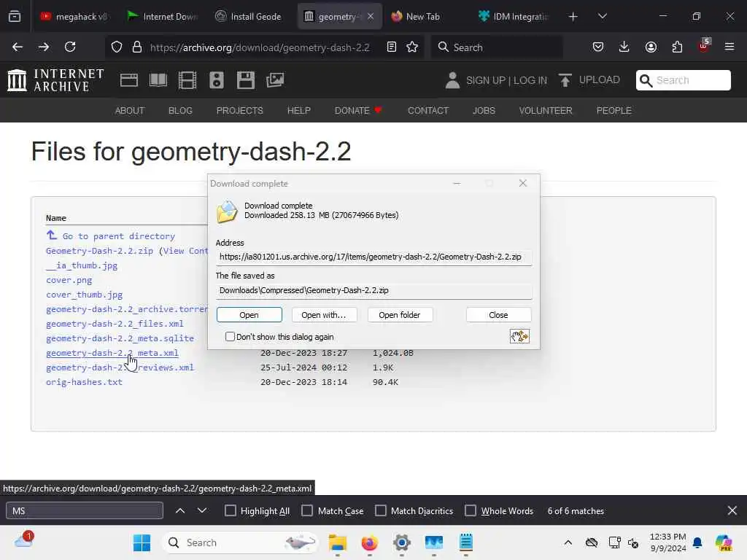
Task: Open the Images icon in Archive header
Action: pyautogui.click(x=275, y=80)
